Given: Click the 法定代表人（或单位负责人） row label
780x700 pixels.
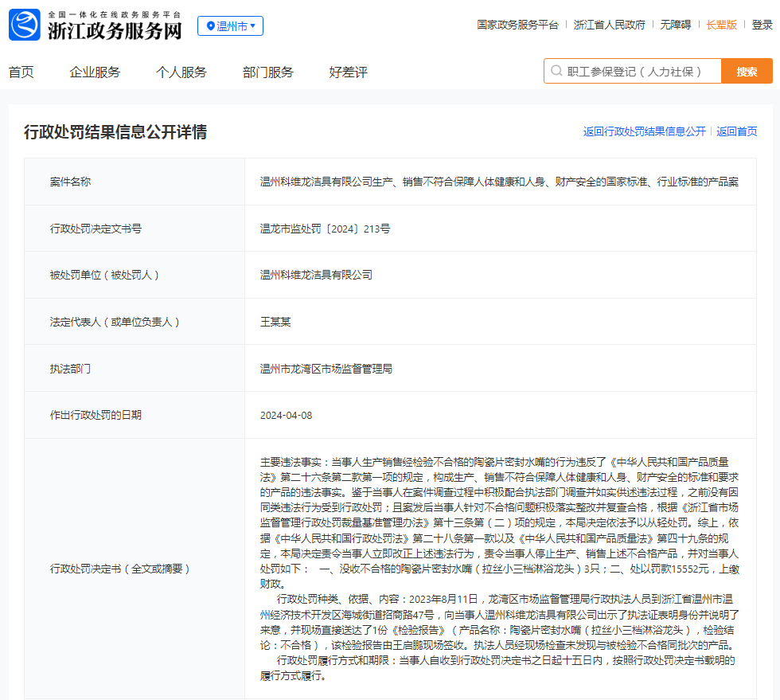Looking at the screenshot, I should pos(115,322).
